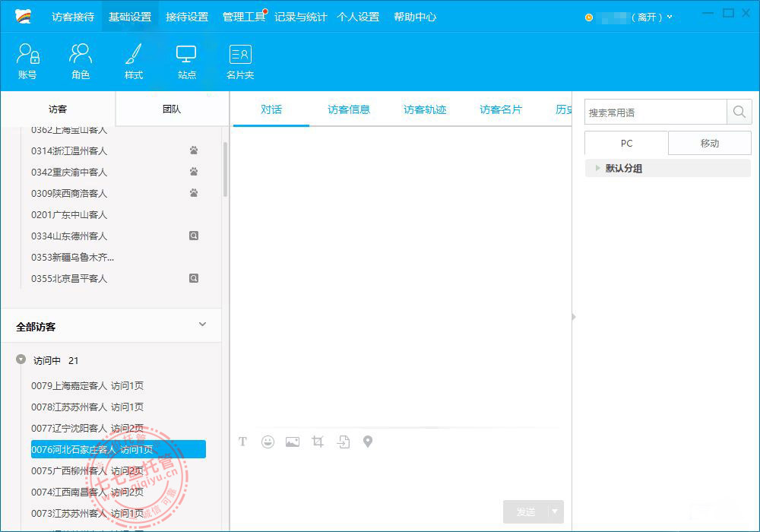Collapse the 访问中 21 group
Image resolution: width=760 pixels, height=532 pixels.
(x=21, y=359)
